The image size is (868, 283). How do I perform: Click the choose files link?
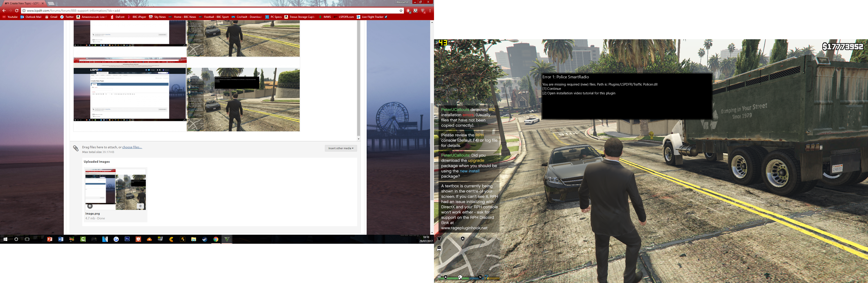(132, 147)
